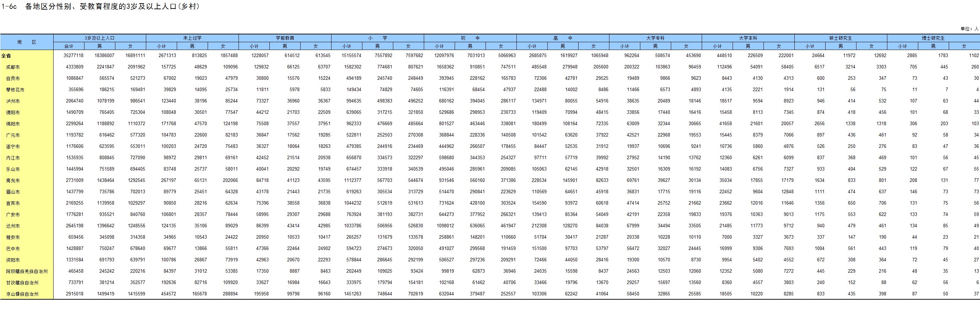Select the '硕士研究生' column group header
Screen dimensions: 980x311
click(841, 38)
